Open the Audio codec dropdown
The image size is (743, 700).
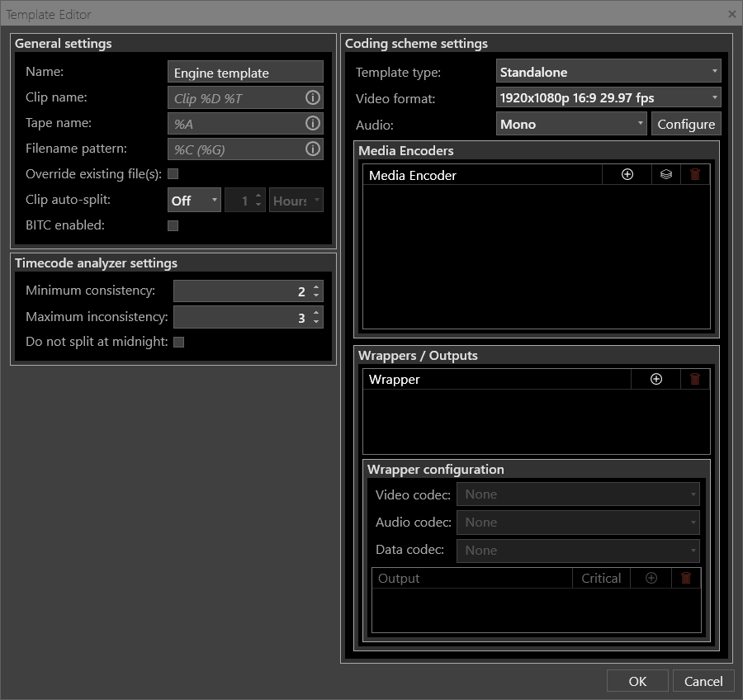coord(578,523)
